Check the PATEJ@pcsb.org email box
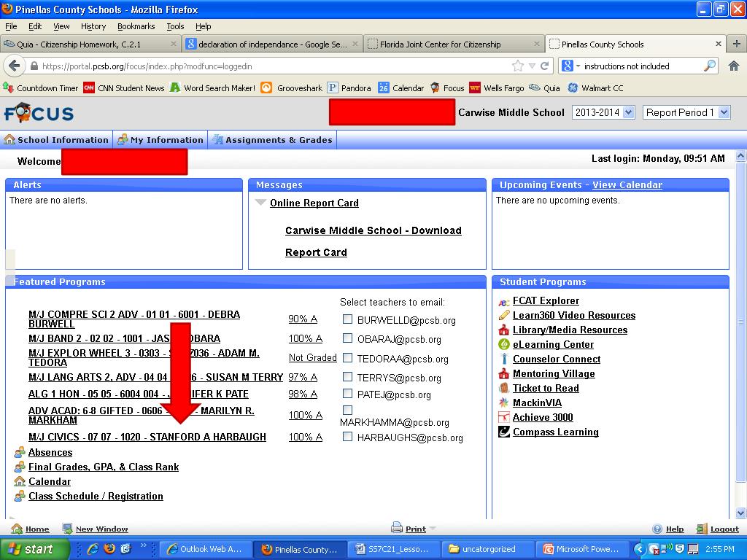The image size is (747, 560). (x=348, y=393)
